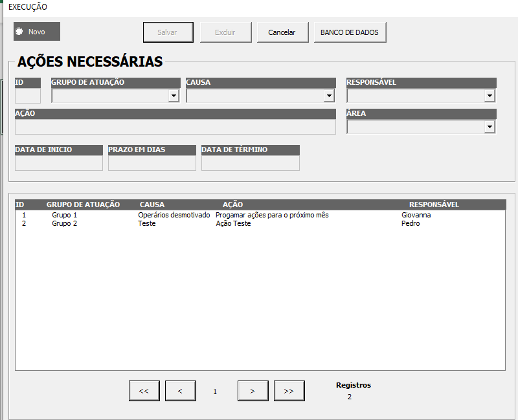Click 'Ação Teste' in the list
Screen dimensions: 518x420
pos(233,223)
